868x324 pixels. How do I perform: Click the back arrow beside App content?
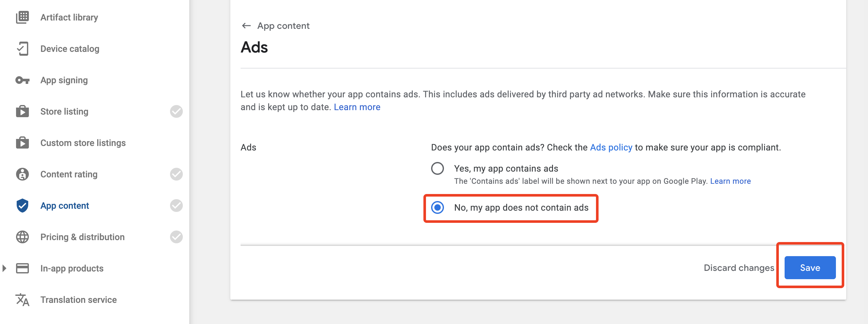pyautogui.click(x=246, y=26)
